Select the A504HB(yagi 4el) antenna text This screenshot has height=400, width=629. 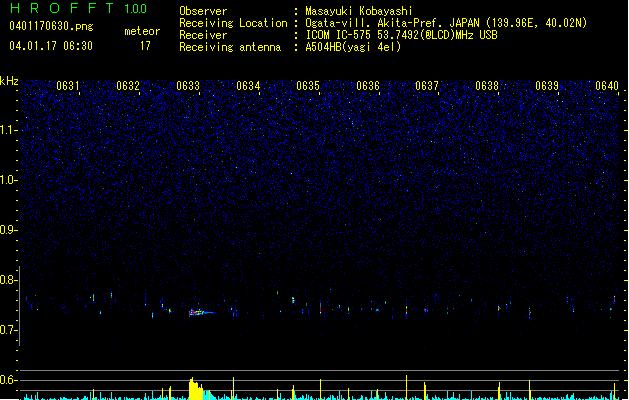click(x=353, y=47)
